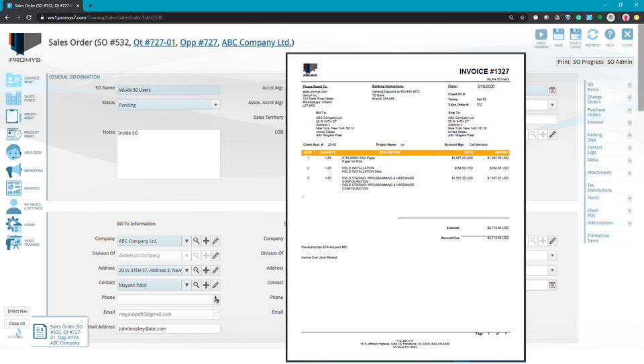The width and height of the screenshot is (644, 364).
Task: Search Bill To Company with magnifier icon
Action: click(197, 241)
